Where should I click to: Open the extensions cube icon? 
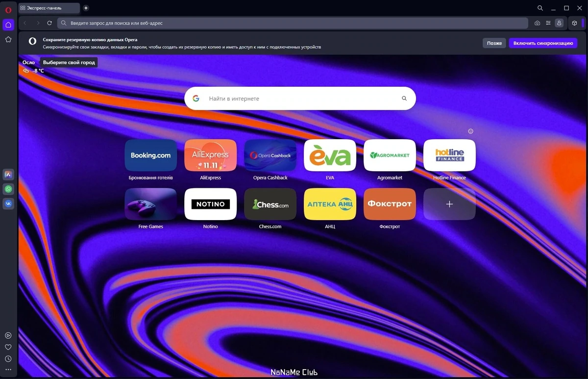point(574,23)
